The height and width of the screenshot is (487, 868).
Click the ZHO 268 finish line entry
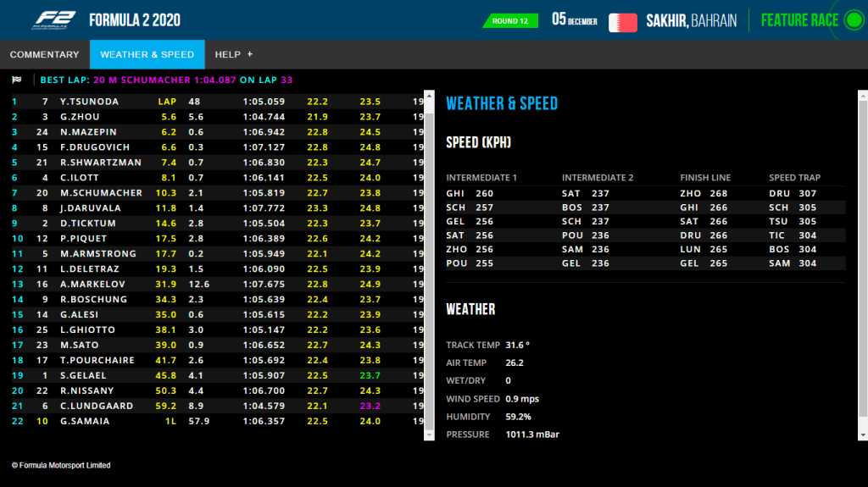point(704,194)
